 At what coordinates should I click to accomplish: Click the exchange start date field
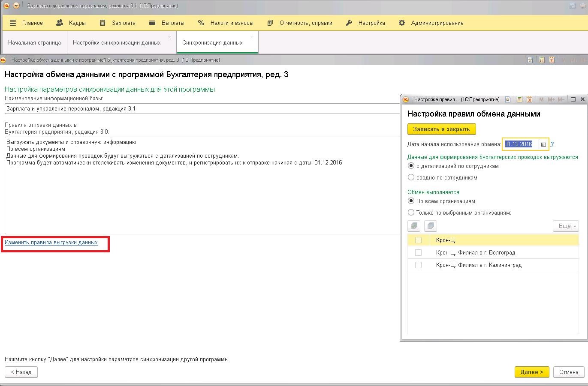tap(521, 144)
